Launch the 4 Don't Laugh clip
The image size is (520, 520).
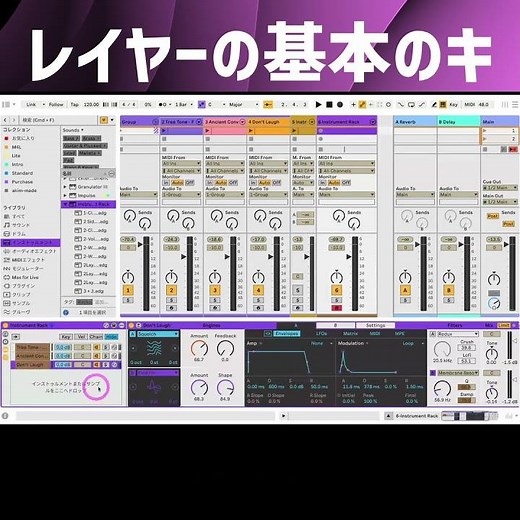pyautogui.click(x=251, y=131)
